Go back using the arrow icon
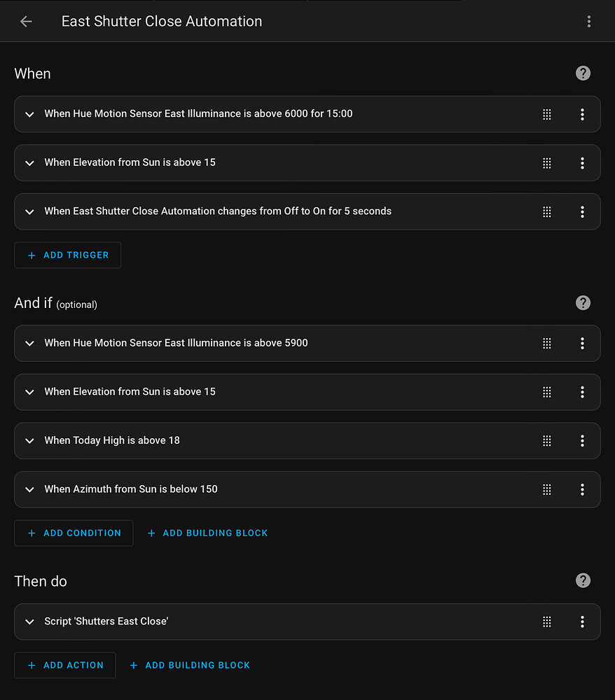Screen dimensions: 615x700 tap(26, 22)
